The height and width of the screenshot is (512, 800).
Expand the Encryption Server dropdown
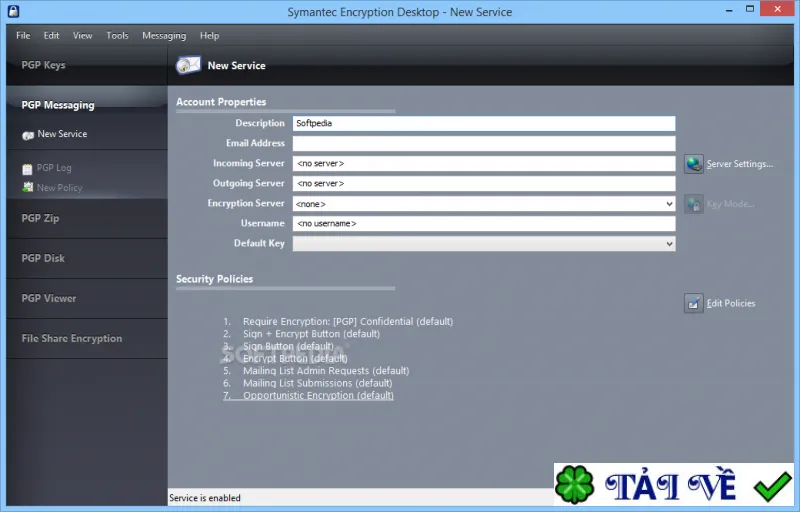pos(669,204)
